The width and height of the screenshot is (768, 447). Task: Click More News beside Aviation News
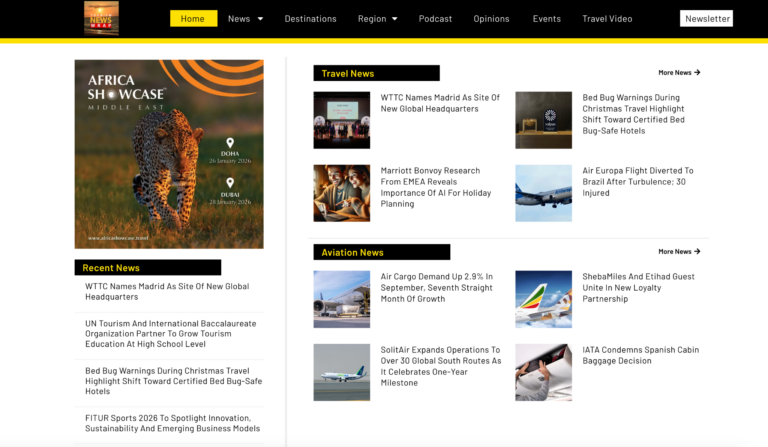click(679, 252)
